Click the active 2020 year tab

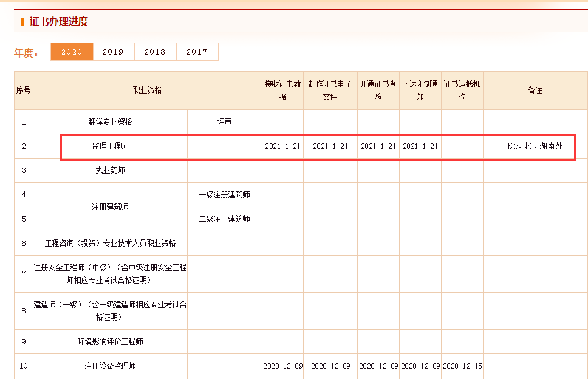(72, 52)
